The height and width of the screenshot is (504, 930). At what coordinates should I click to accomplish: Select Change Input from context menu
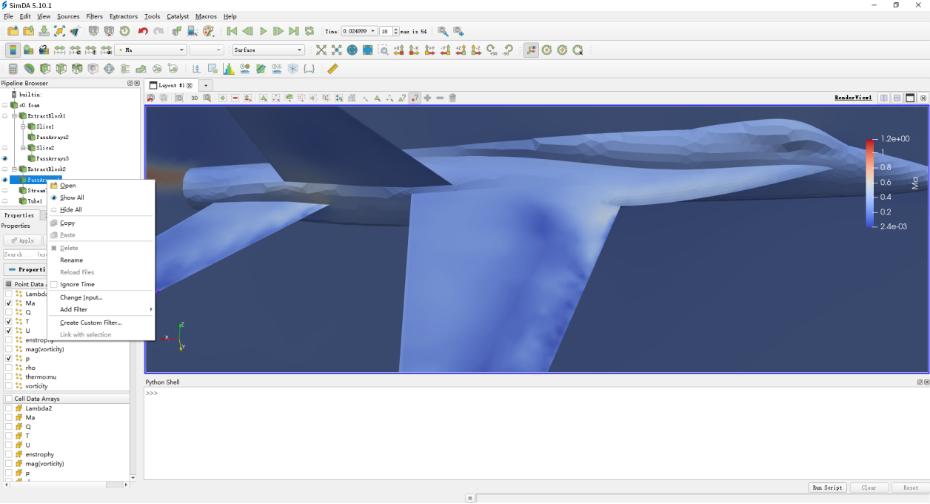tap(81, 298)
